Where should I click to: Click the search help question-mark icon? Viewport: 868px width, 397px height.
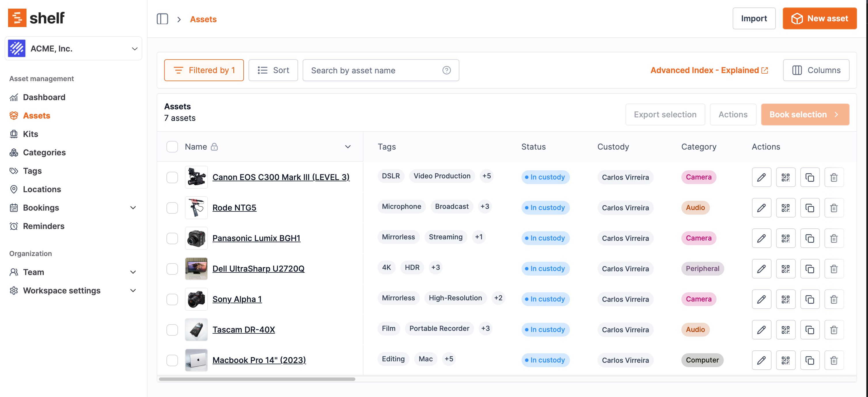(x=446, y=70)
